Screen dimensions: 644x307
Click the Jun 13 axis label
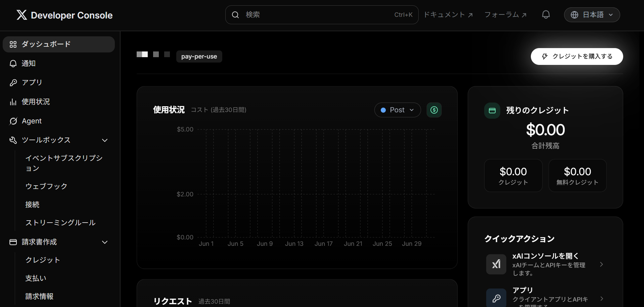point(294,244)
